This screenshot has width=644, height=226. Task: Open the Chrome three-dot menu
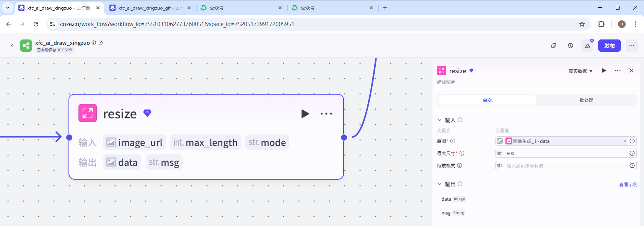[636, 24]
